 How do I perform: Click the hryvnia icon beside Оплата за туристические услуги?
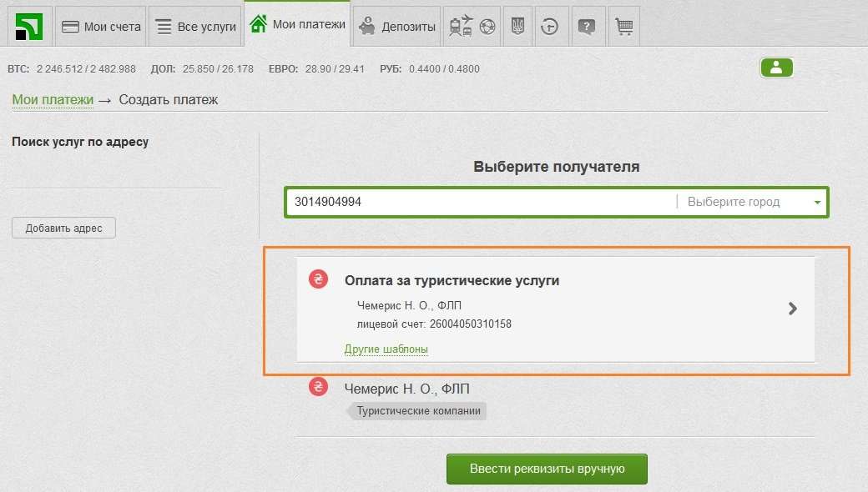tap(318, 279)
